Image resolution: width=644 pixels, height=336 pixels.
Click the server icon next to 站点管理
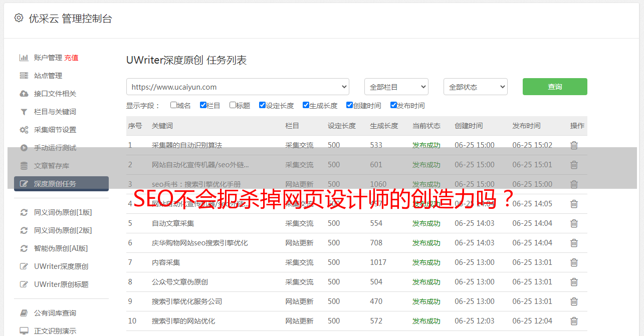[x=24, y=76]
